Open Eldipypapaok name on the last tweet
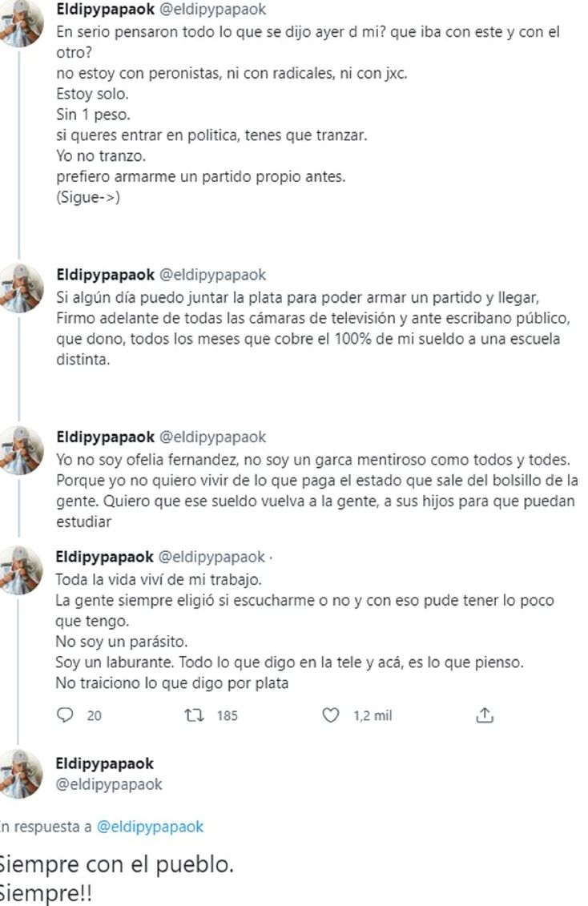588x906 pixels. pyautogui.click(x=105, y=763)
